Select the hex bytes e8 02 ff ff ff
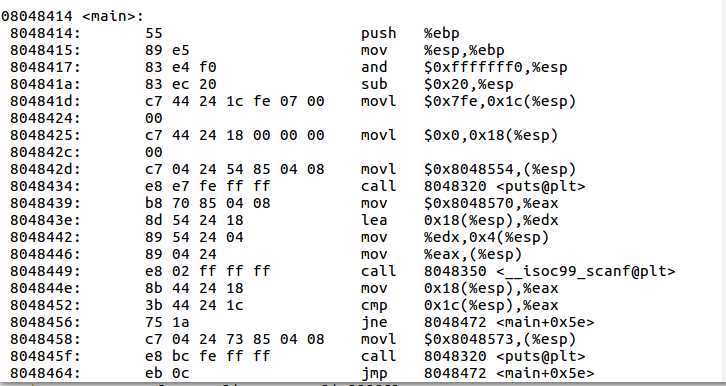Screen dimensions: 726x386 (x=207, y=271)
